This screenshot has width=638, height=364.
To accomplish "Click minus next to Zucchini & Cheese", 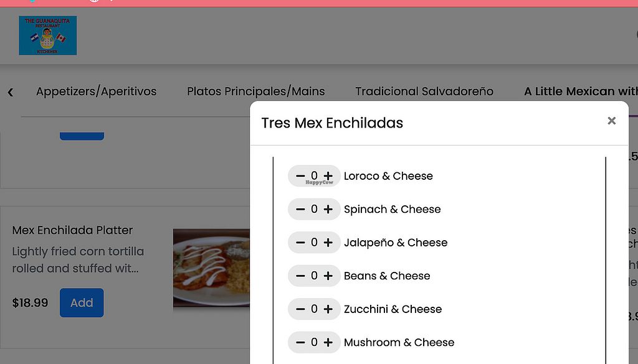I will point(300,309).
